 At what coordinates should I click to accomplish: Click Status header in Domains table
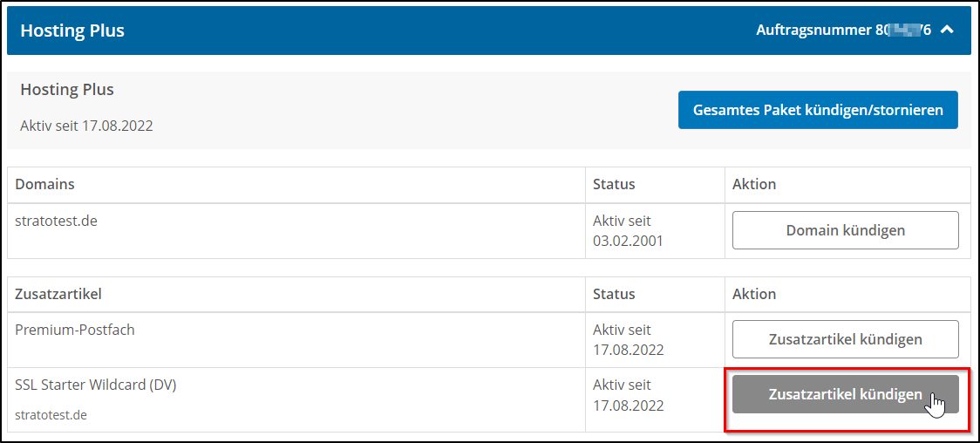coord(614,184)
